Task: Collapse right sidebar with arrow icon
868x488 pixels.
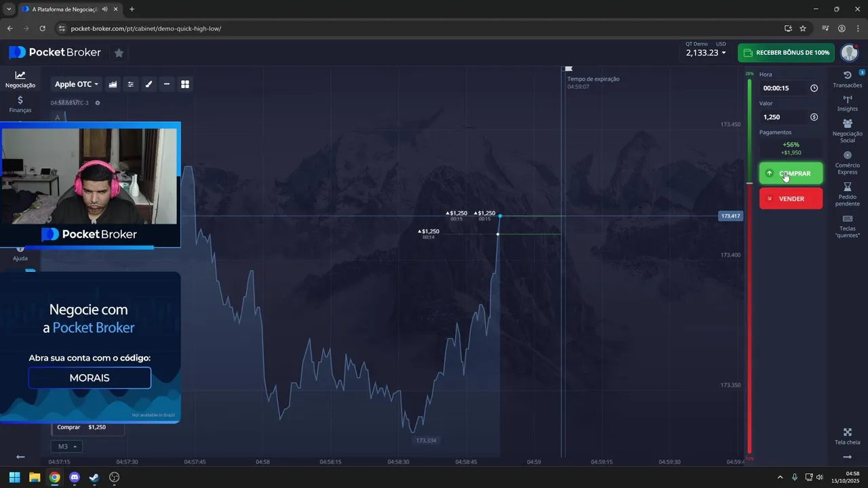Action: coord(847,457)
